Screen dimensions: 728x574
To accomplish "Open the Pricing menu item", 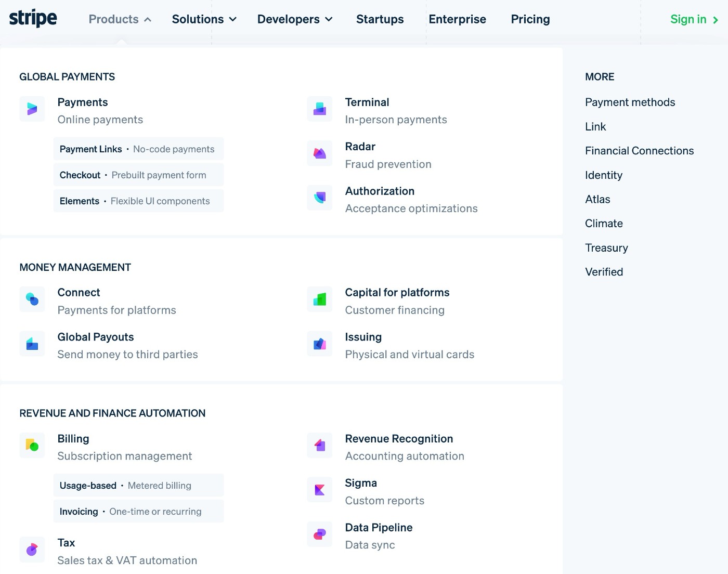I will click(x=530, y=19).
